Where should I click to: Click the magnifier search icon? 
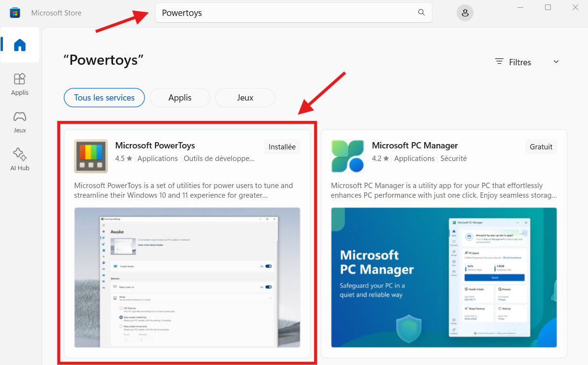tap(421, 13)
